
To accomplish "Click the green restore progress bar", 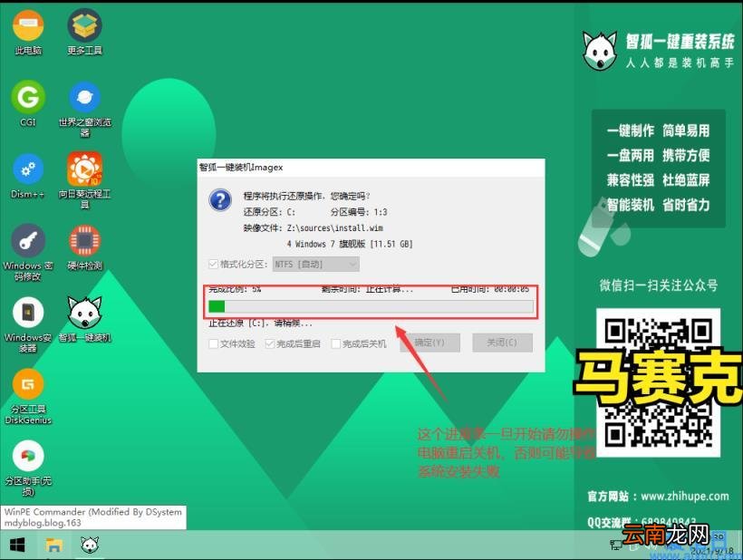I will 371,306.
